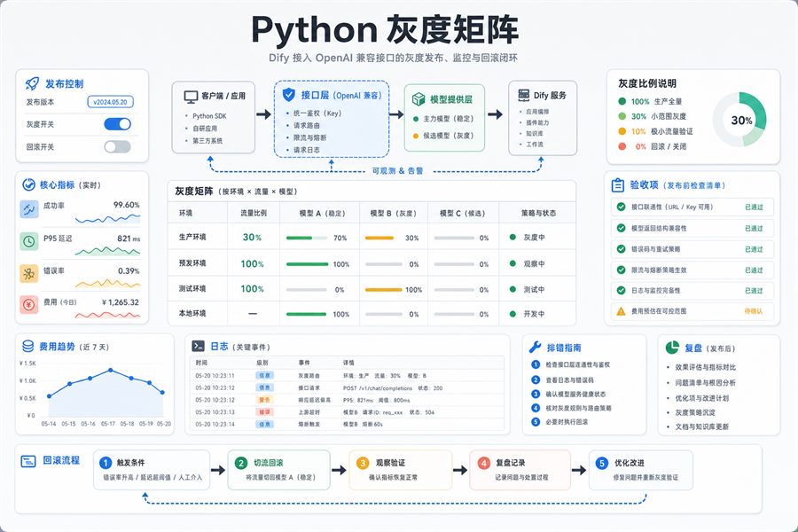Viewport: 798px width, 532px height.
Task: Toggle the 接口联通性 check mark
Action: pyautogui.click(x=621, y=207)
